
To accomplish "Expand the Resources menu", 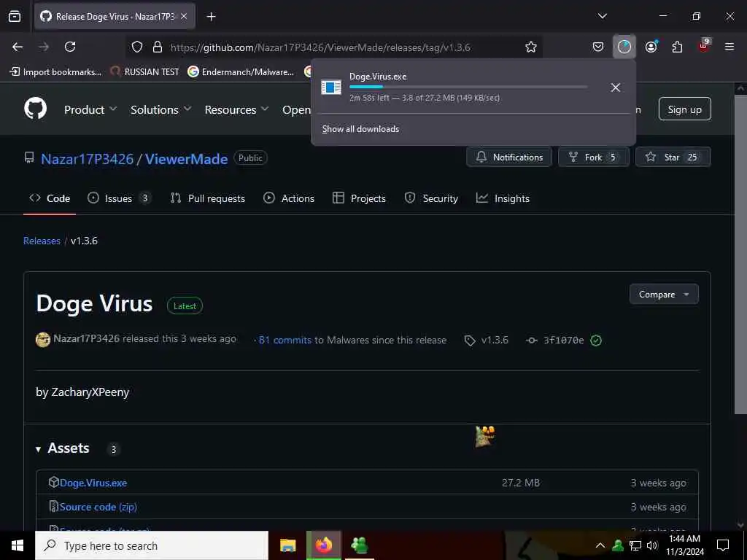I will coord(236,109).
